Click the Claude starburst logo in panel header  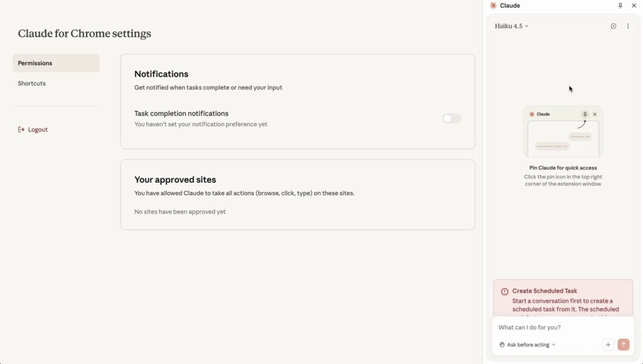point(494,6)
